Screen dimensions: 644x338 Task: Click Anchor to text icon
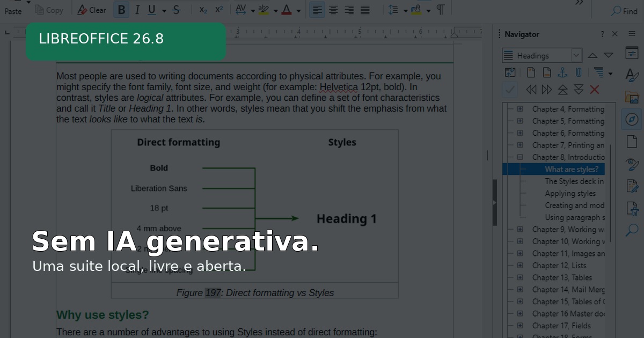tap(562, 72)
